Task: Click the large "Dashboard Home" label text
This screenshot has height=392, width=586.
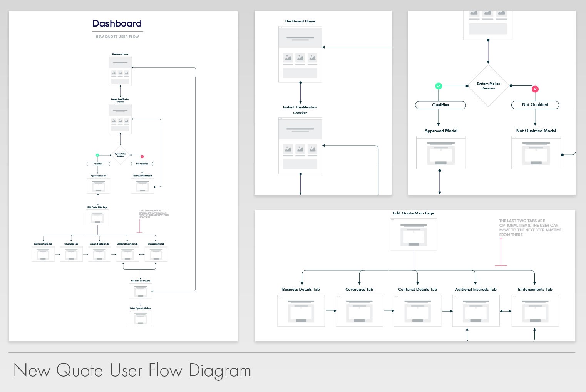Action: tap(300, 21)
